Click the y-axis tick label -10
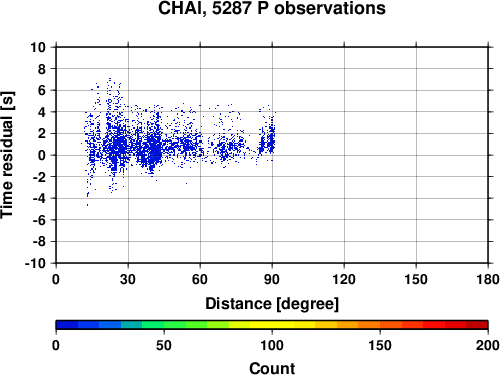Viewport: 500px width, 375px height. point(35,263)
